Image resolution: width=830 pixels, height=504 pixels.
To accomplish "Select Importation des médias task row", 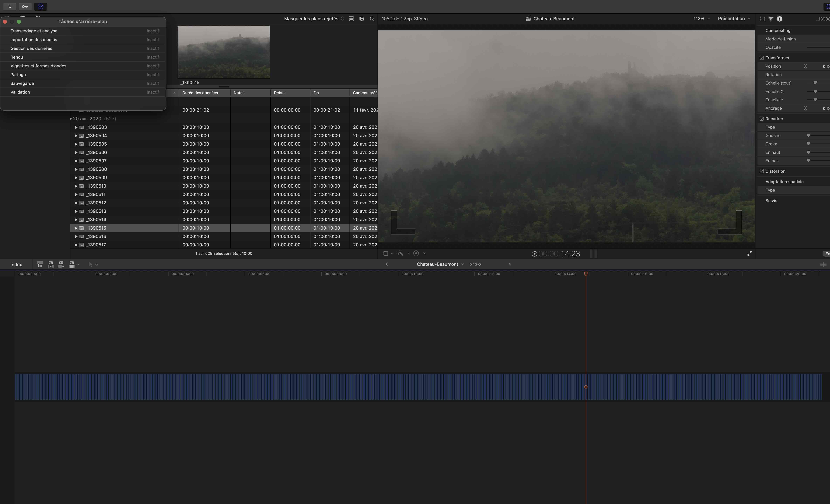I will coord(83,40).
